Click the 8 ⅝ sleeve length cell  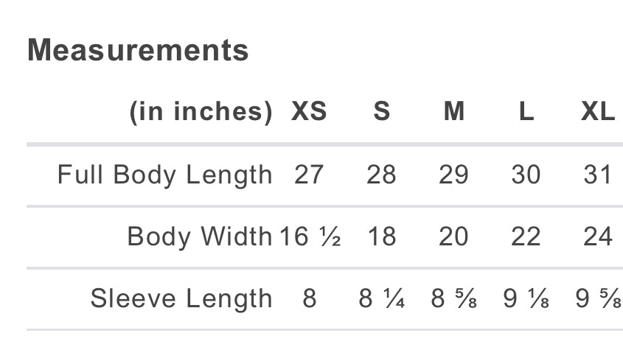(x=453, y=298)
